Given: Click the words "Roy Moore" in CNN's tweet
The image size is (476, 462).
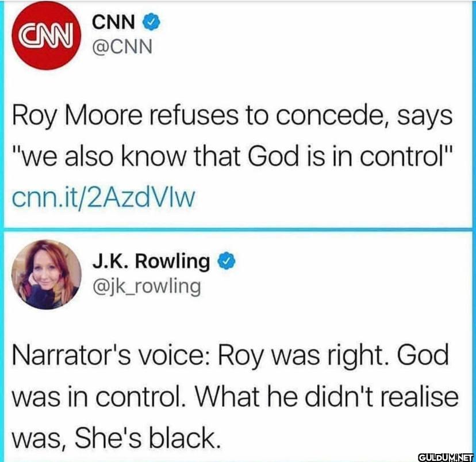Looking at the screenshot, I should click(77, 117).
